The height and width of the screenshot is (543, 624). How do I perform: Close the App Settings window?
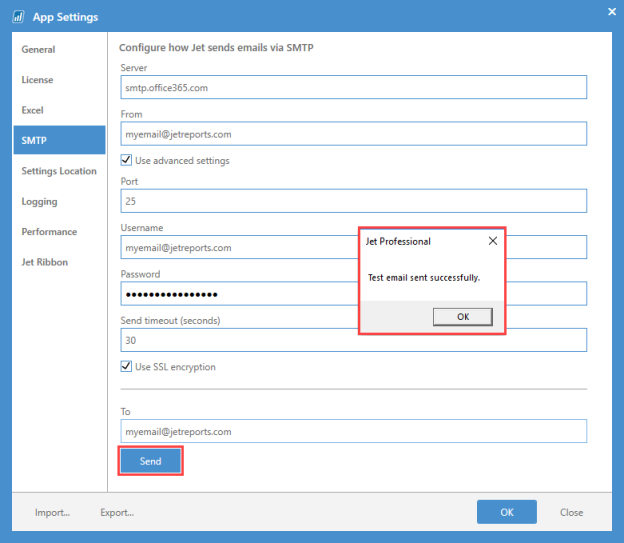(612, 12)
